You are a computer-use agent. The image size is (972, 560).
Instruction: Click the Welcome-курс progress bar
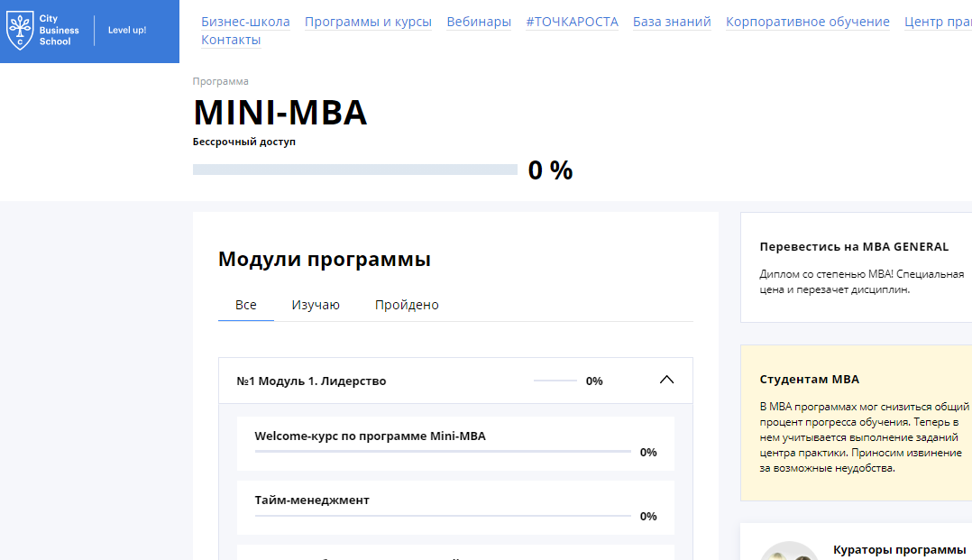coord(443,452)
